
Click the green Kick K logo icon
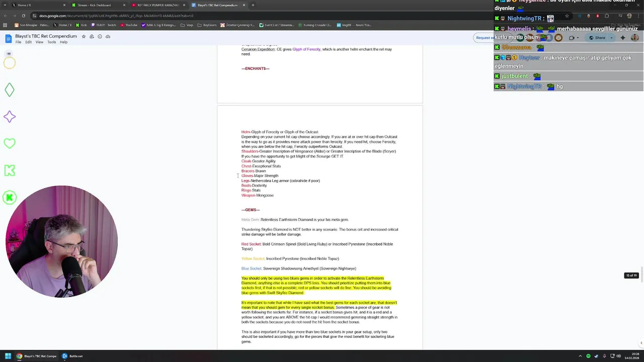pos(10,170)
